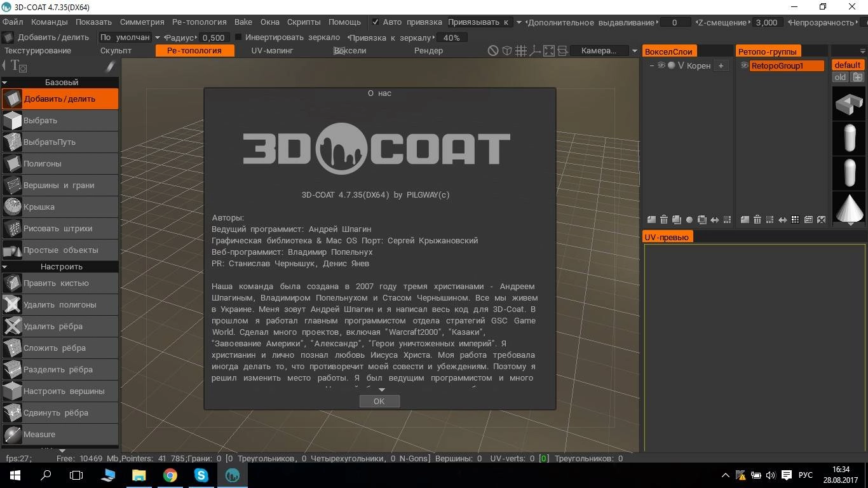Viewport: 868px width, 488px height.
Task: Open the panel options arrow above default tab
Action: [862, 51]
